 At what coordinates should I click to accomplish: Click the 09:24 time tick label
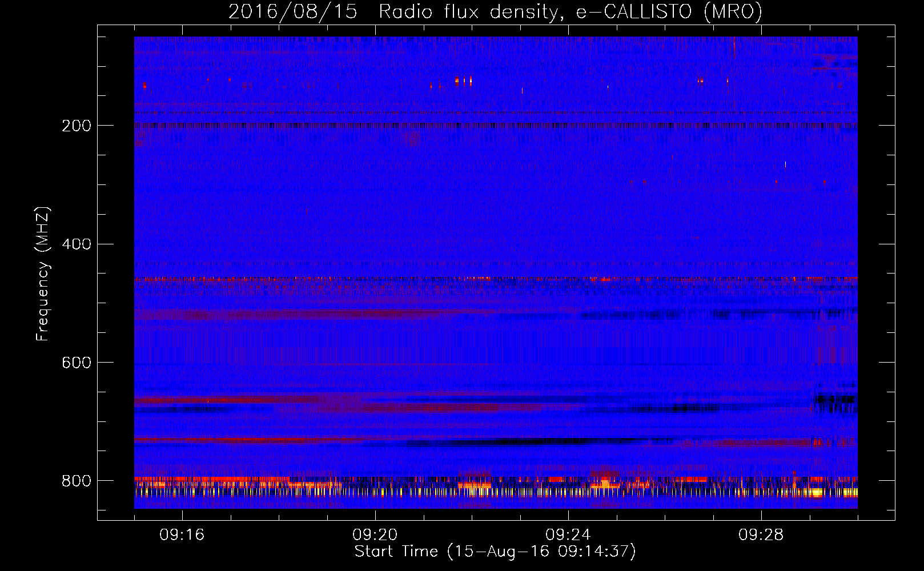[x=568, y=535]
